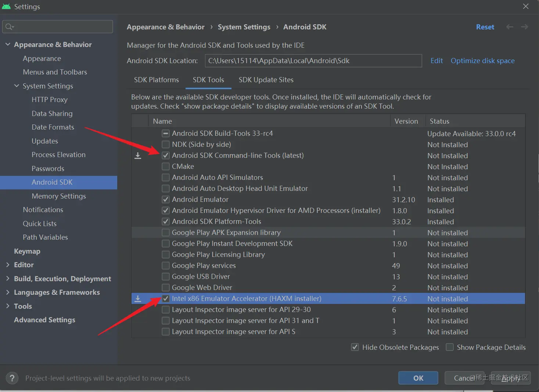This screenshot has height=392, width=539.
Task: Check Google Play Instant Development SDK
Action: coord(166,243)
